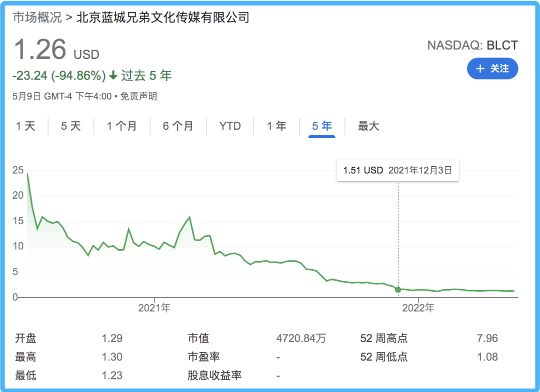Screen dimensions: 540x392
Task: Select the 最大 range tab
Action: [x=368, y=126]
